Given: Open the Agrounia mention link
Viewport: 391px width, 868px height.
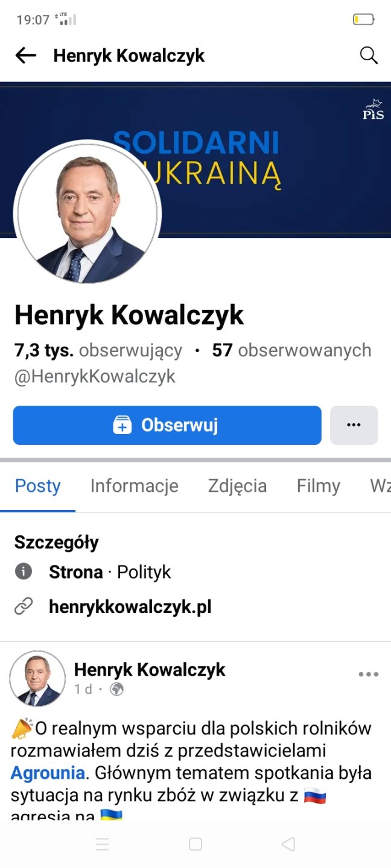Looking at the screenshot, I should (48, 772).
